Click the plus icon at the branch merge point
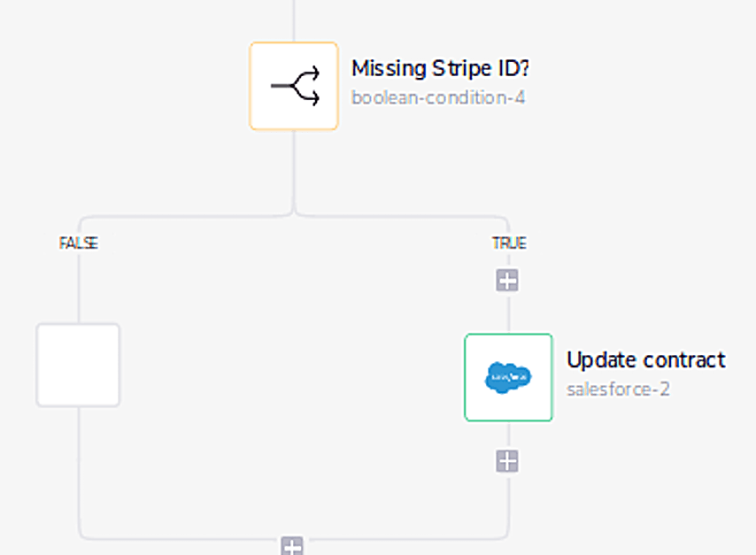This screenshot has height=555, width=756. click(293, 545)
